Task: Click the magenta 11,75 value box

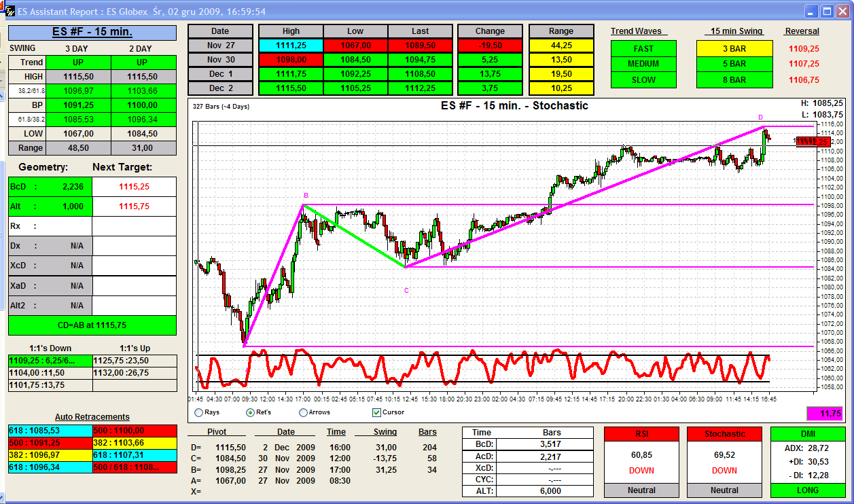Action: (x=829, y=414)
